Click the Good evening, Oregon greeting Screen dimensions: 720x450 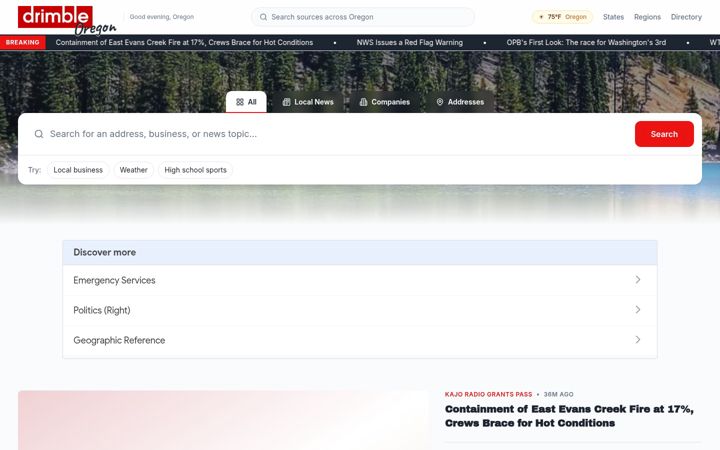click(162, 17)
